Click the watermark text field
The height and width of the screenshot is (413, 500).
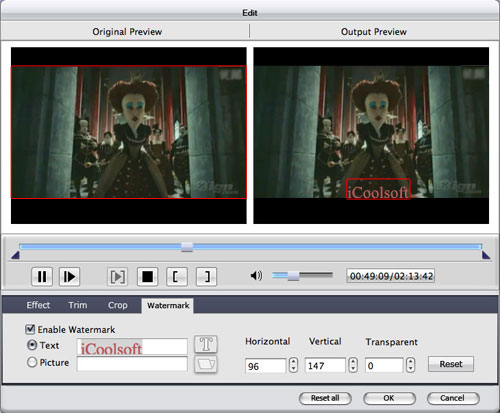coord(132,347)
